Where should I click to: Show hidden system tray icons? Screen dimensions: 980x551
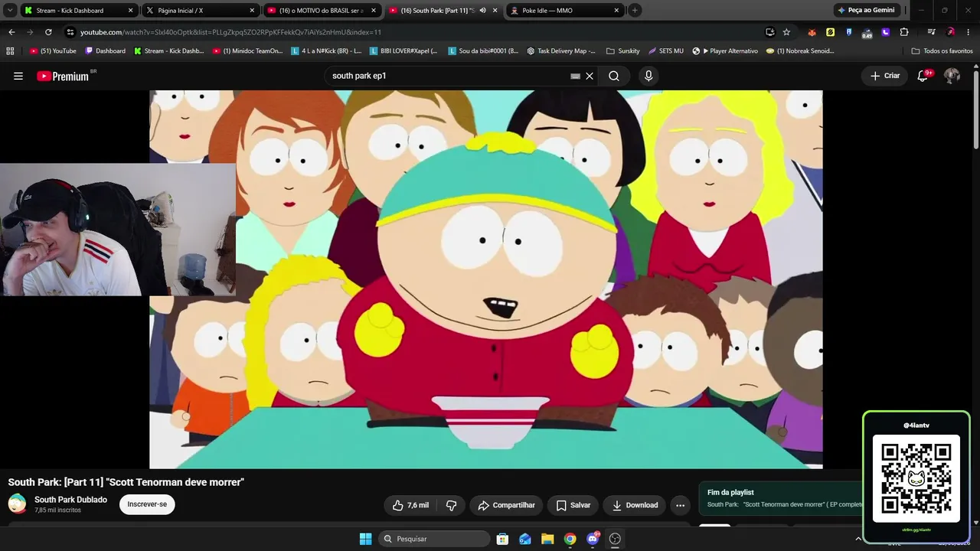(x=857, y=539)
